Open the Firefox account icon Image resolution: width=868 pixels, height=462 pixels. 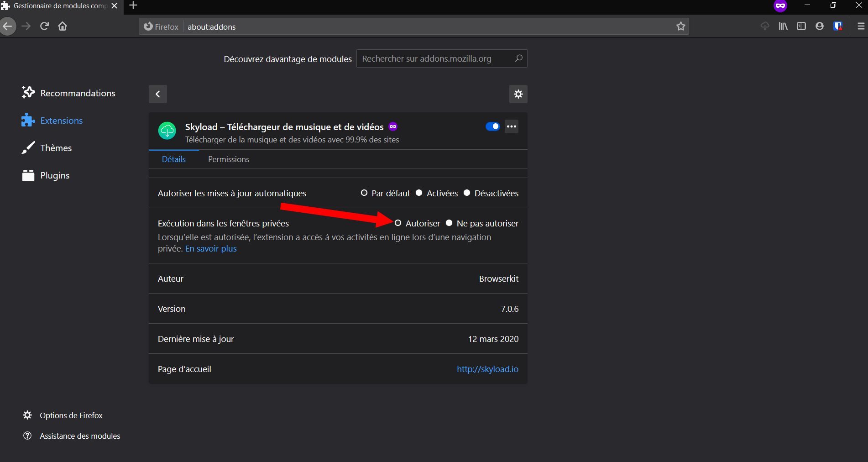click(820, 26)
